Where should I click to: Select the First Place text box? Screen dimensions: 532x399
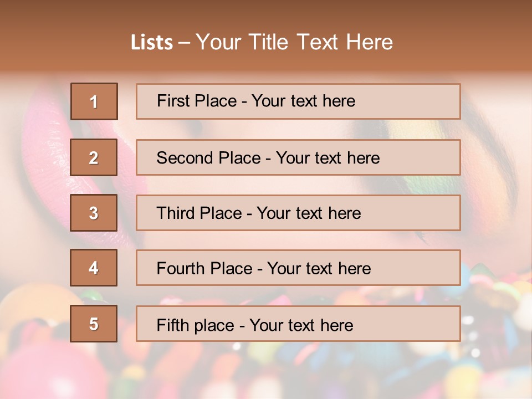coord(298,101)
